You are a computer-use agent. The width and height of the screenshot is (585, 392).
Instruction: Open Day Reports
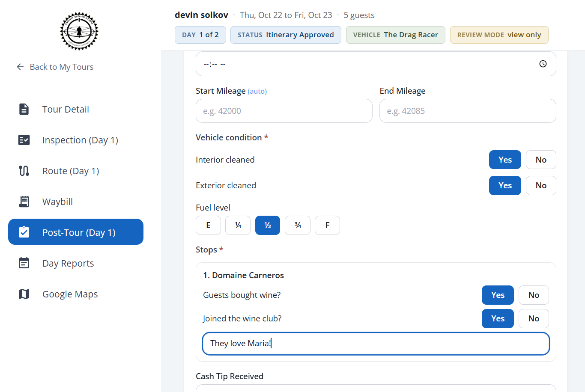pos(76,263)
